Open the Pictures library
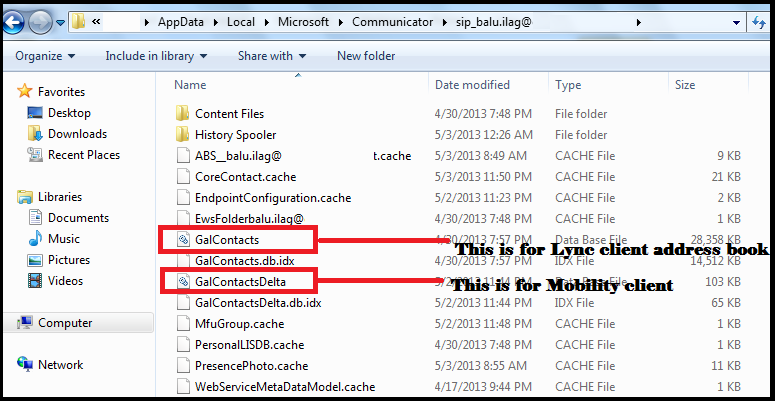775x401 pixels. pyautogui.click(x=69, y=260)
